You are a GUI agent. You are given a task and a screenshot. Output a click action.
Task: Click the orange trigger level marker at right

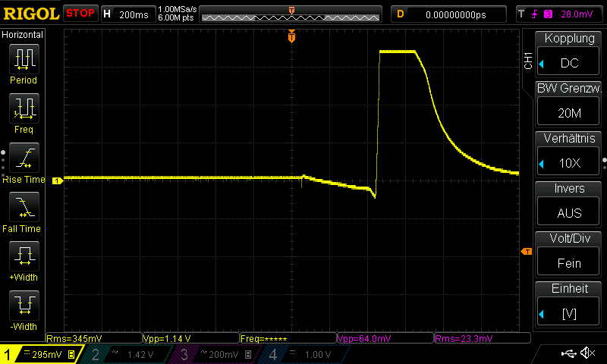(x=527, y=252)
